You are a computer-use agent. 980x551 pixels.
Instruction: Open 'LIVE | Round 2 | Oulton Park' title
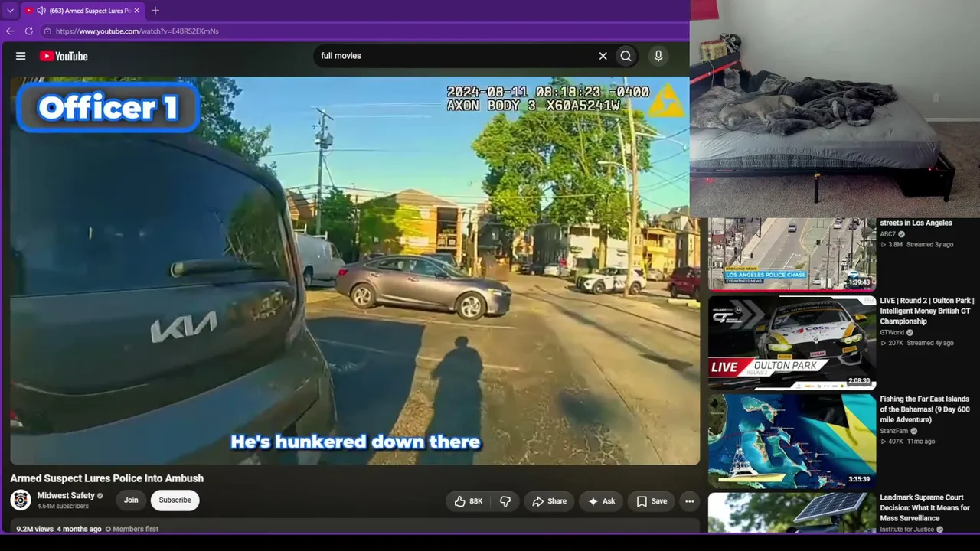coord(927,311)
